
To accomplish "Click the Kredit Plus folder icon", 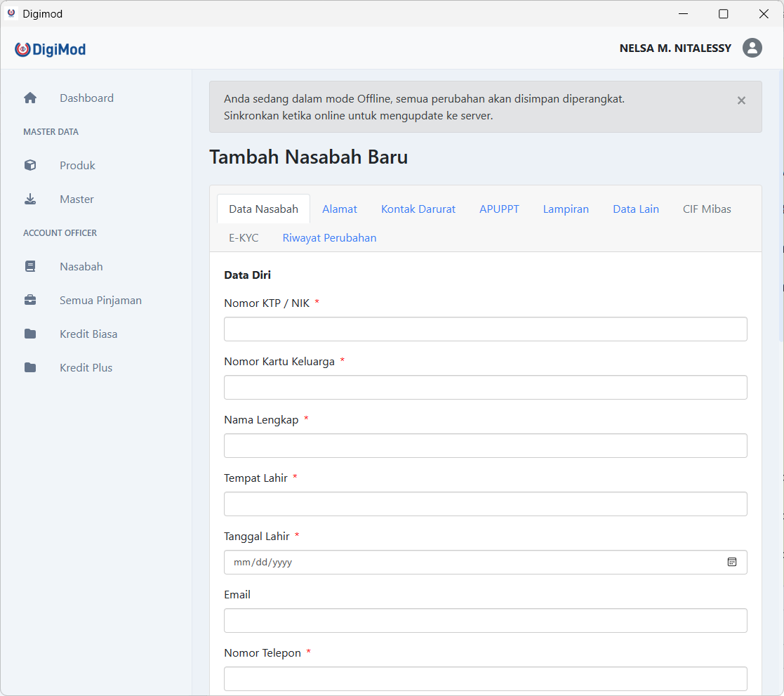I will 30,368.
